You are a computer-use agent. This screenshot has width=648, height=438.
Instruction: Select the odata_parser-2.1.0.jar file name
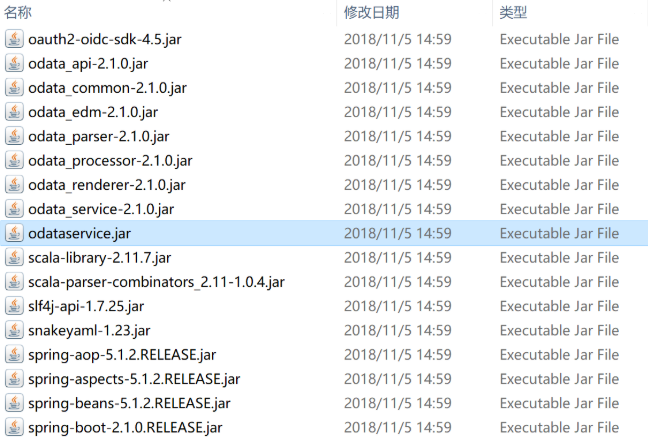99,137
